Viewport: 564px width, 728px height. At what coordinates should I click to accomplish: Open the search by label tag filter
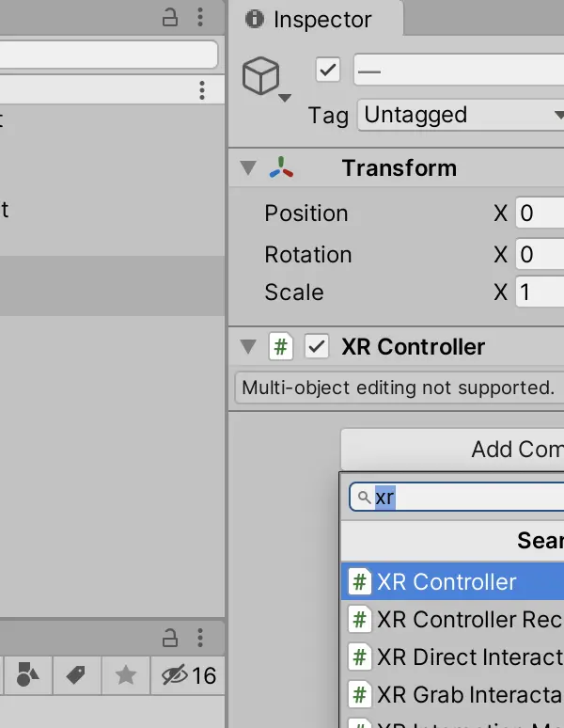tap(76, 674)
